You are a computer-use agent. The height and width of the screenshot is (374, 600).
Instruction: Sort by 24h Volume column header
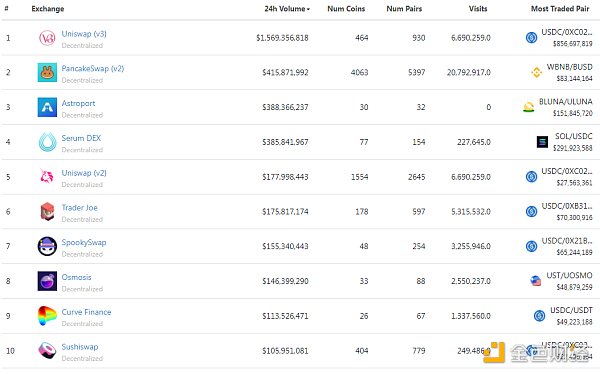tap(287, 9)
